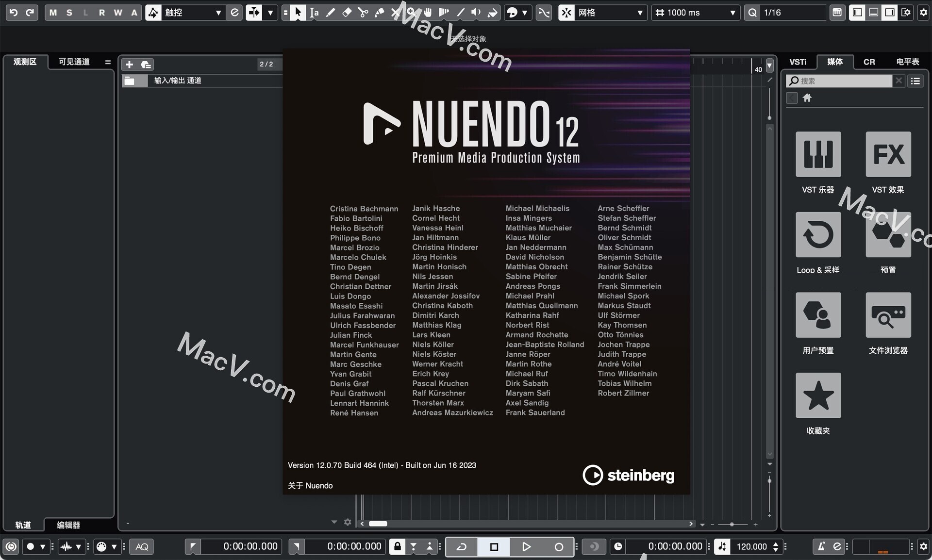Select the Split scissors tool
Screen dimensions: 932x560
(363, 13)
